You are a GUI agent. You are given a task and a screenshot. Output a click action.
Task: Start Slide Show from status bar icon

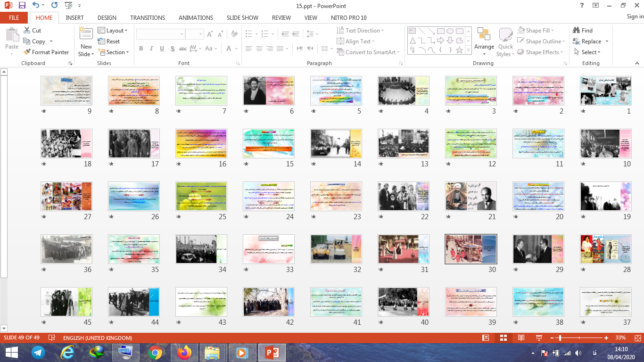(539, 338)
